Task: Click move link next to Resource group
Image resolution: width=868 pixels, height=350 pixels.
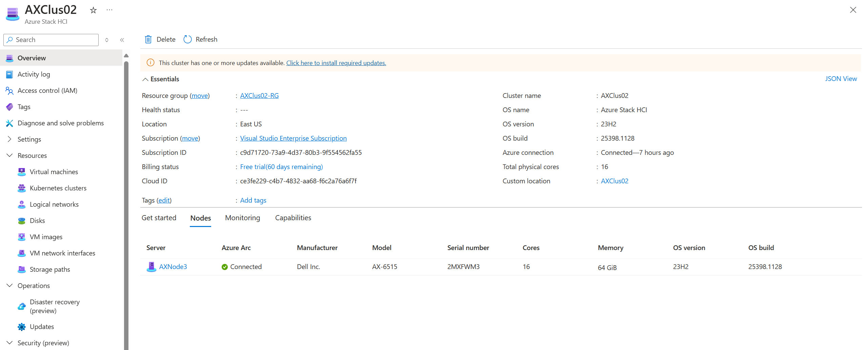Action: 200,96
